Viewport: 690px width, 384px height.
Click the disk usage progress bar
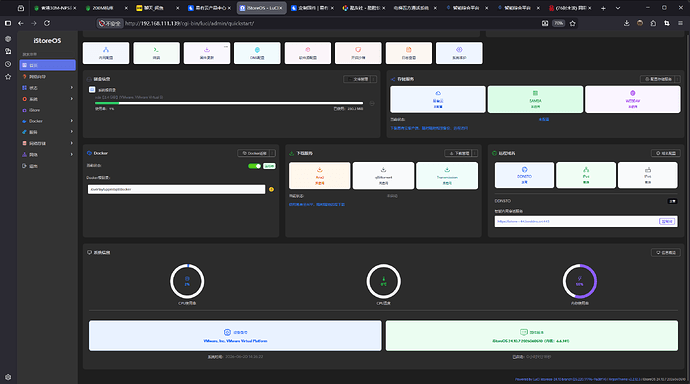229,103
